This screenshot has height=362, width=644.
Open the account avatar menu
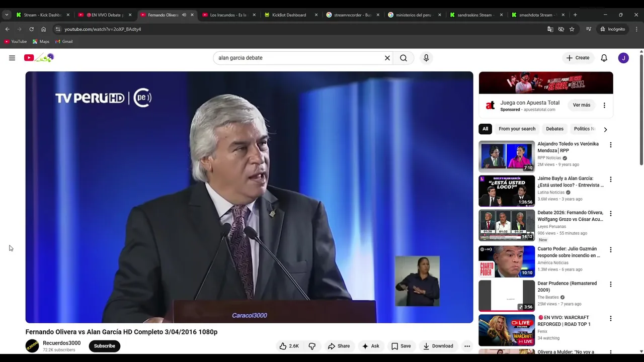[x=623, y=58]
